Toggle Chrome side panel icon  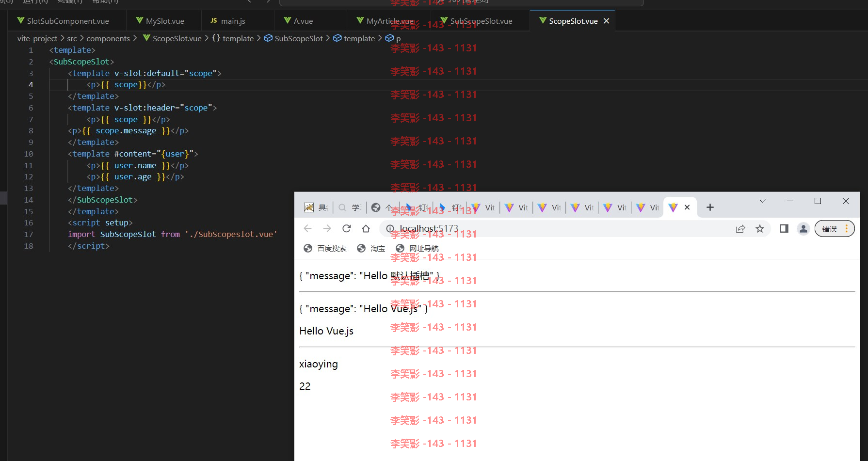click(x=784, y=228)
